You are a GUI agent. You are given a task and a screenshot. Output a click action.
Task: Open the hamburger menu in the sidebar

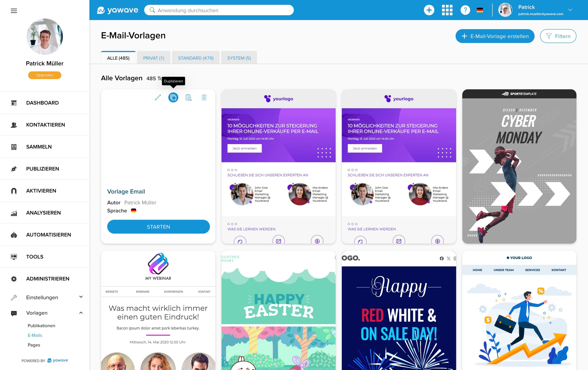14,11
